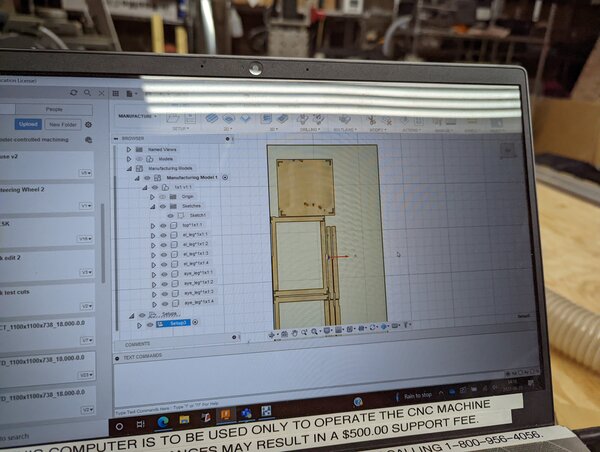The height and width of the screenshot is (452, 600).
Task: Click the data panel vertical scrollbar
Action: pos(103,243)
